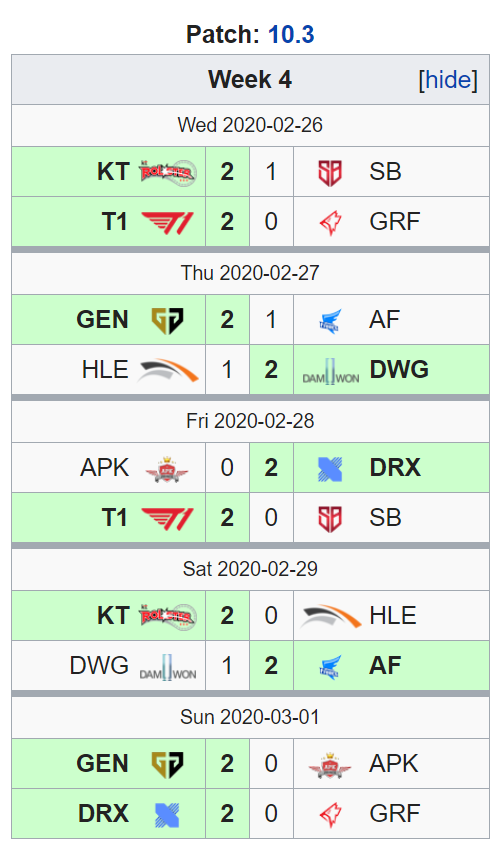The height and width of the screenshot is (848, 502).
Task: Click the DRX logo in the APK match
Action: (330, 469)
